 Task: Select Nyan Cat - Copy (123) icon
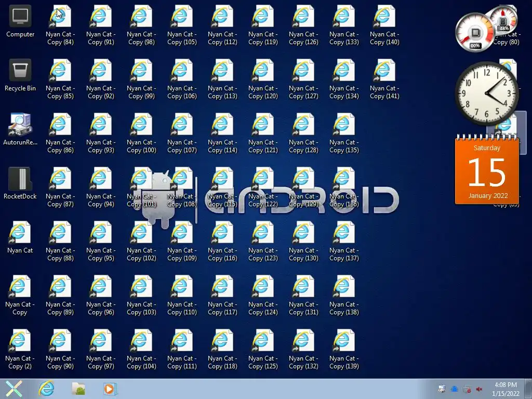click(263, 242)
